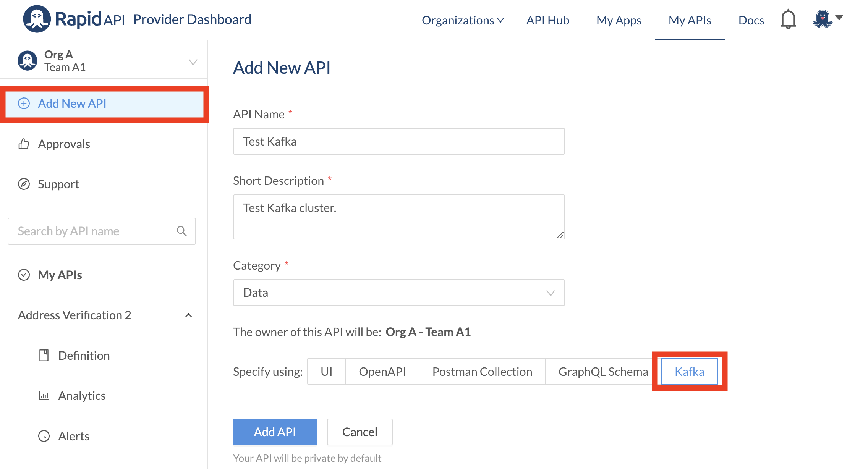Click the Support compass icon
The height and width of the screenshot is (469, 868).
click(x=24, y=184)
